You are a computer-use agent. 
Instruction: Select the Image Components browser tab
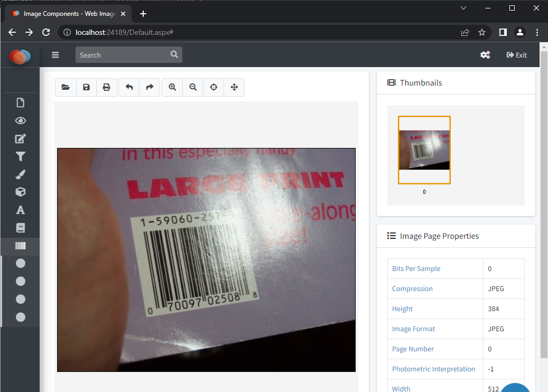tap(68, 14)
